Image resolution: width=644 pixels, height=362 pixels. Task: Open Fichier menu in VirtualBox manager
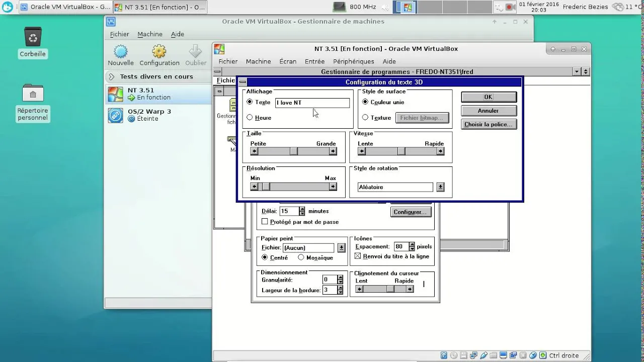(x=119, y=34)
